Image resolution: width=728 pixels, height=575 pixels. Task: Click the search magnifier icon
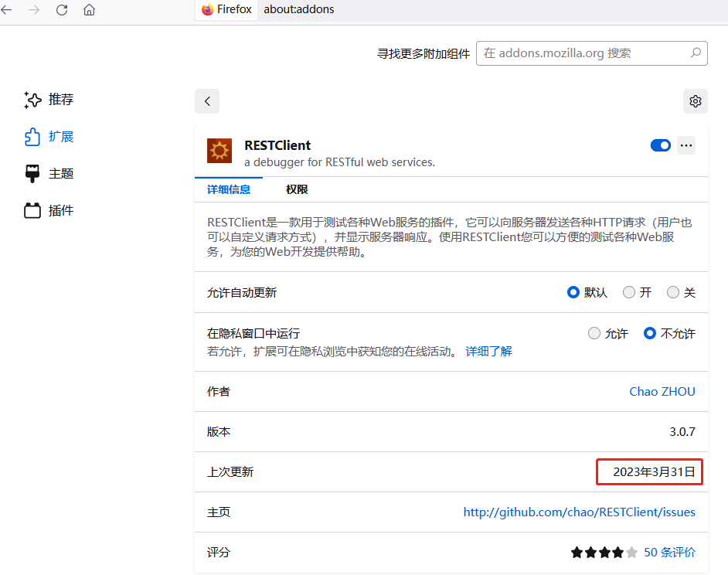click(x=696, y=53)
